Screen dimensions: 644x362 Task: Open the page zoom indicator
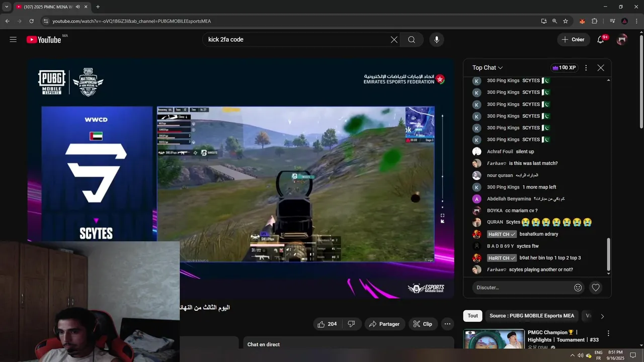(554, 21)
